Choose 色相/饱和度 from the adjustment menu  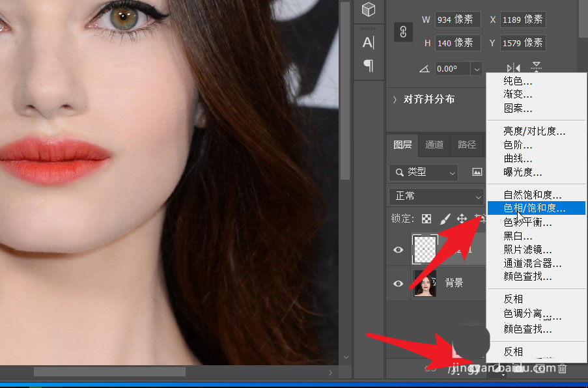click(x=535, y=208)
